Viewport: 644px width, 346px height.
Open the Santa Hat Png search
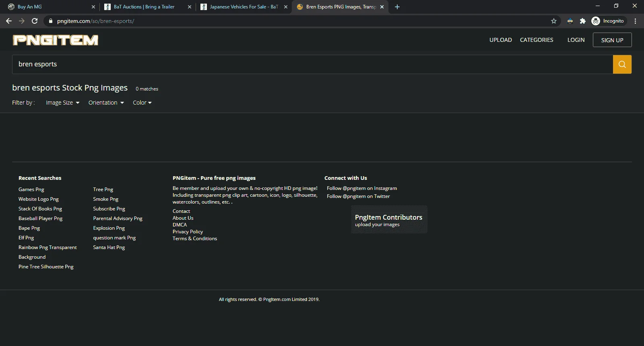coord(109,247)
